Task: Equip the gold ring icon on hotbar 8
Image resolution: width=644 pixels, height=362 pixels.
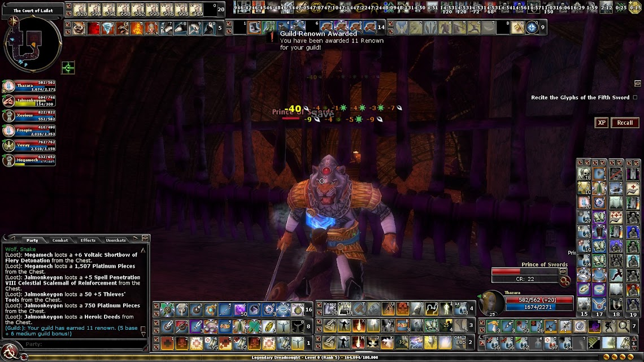Action: (268, 326)
